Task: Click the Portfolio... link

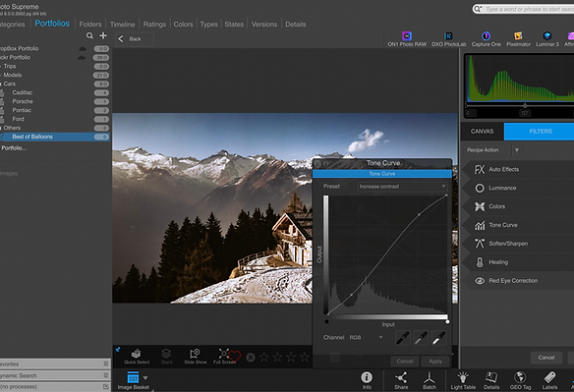Action: 14,148
